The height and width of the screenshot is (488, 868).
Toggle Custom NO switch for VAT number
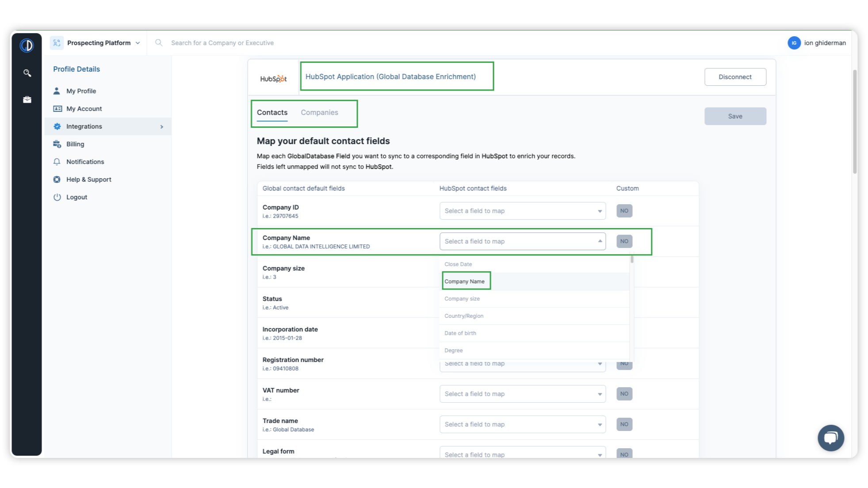coord(624,394)
